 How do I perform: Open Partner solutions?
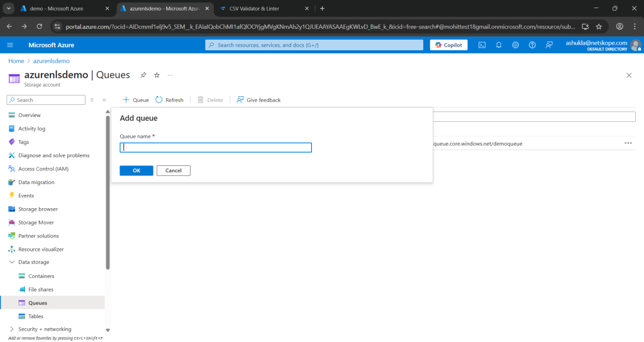(x=38, y=236)
